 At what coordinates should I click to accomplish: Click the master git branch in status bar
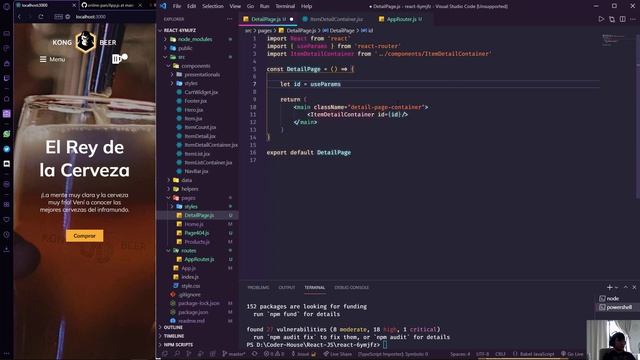[233, 354]
